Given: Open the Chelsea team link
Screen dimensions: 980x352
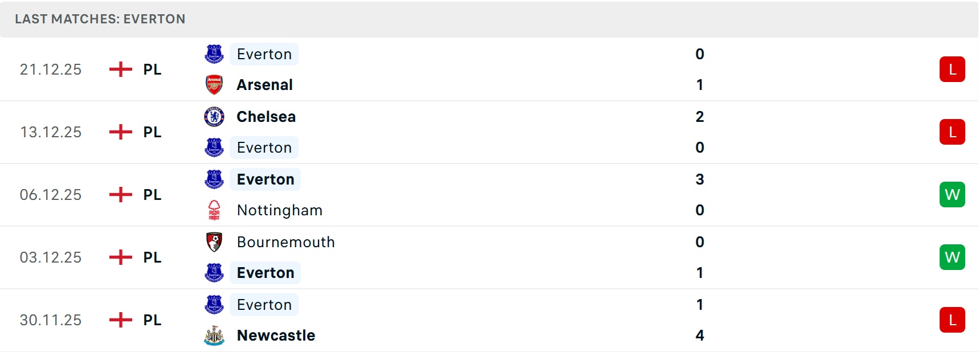Looking at the screenshot, I should 266,117.
